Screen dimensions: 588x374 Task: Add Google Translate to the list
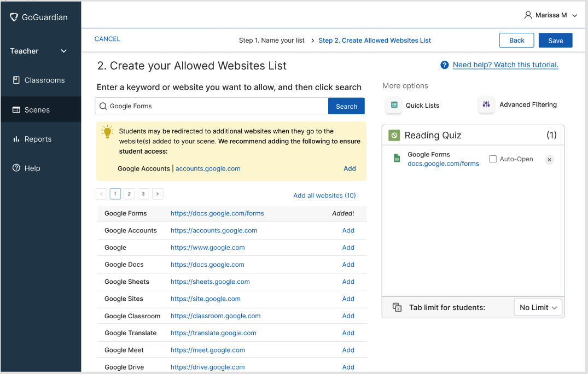click(348, 333)
